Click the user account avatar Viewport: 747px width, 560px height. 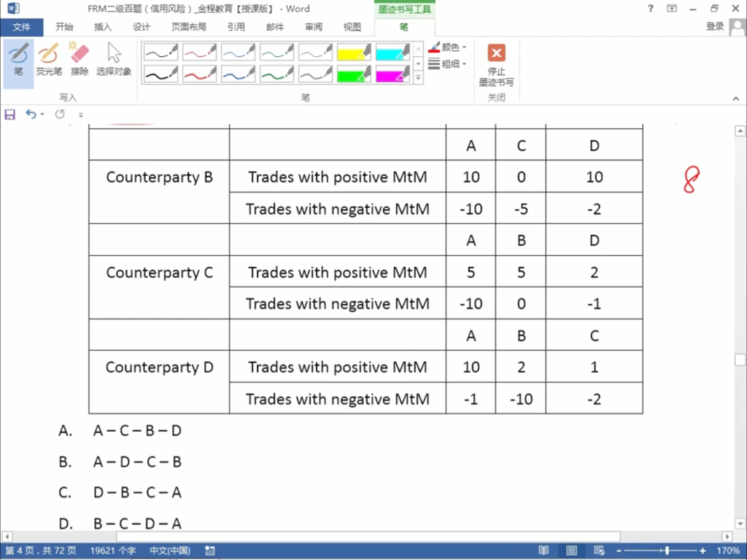pos(737,27)
